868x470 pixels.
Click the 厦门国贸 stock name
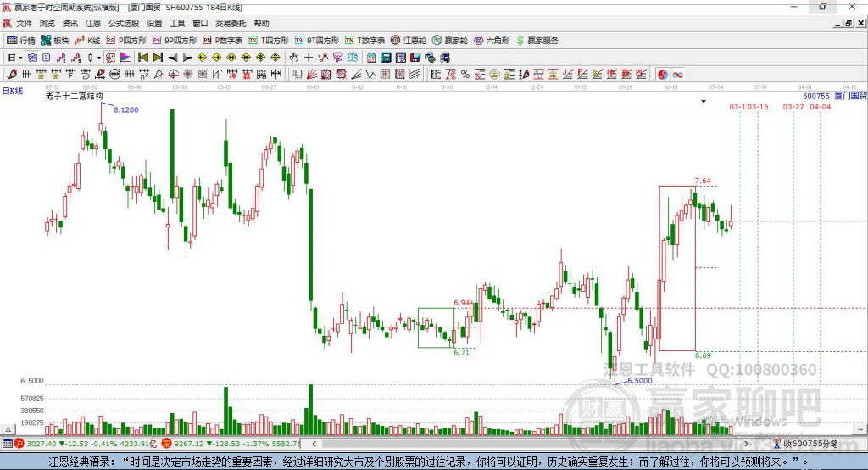click(x=850, y=97)
